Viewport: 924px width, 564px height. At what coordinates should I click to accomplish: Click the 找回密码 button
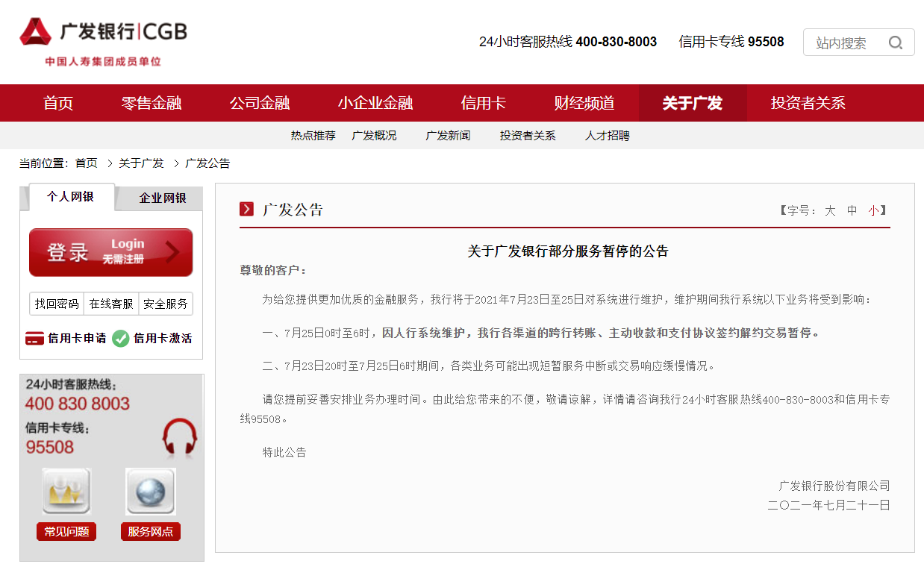pos(57,304)
